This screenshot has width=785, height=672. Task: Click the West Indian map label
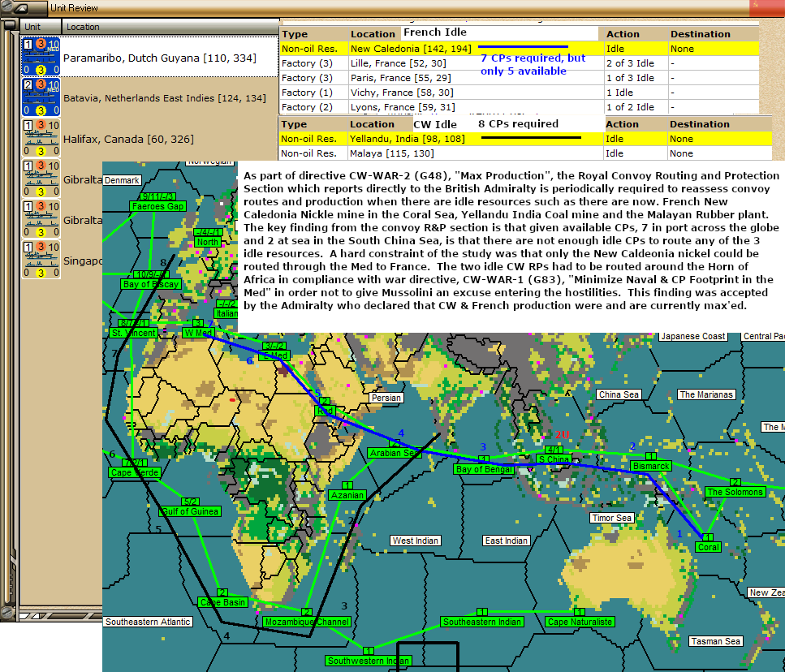tap(416, 541)
